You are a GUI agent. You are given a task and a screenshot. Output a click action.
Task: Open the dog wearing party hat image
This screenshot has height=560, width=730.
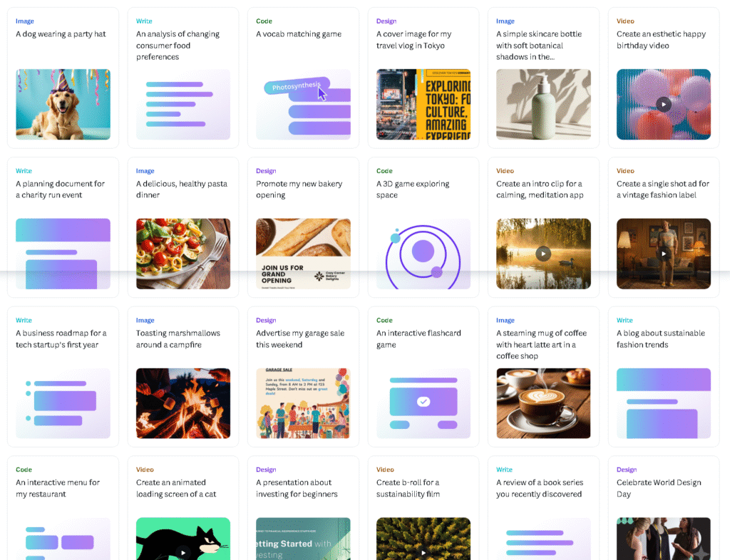click(x=63, y=104)
